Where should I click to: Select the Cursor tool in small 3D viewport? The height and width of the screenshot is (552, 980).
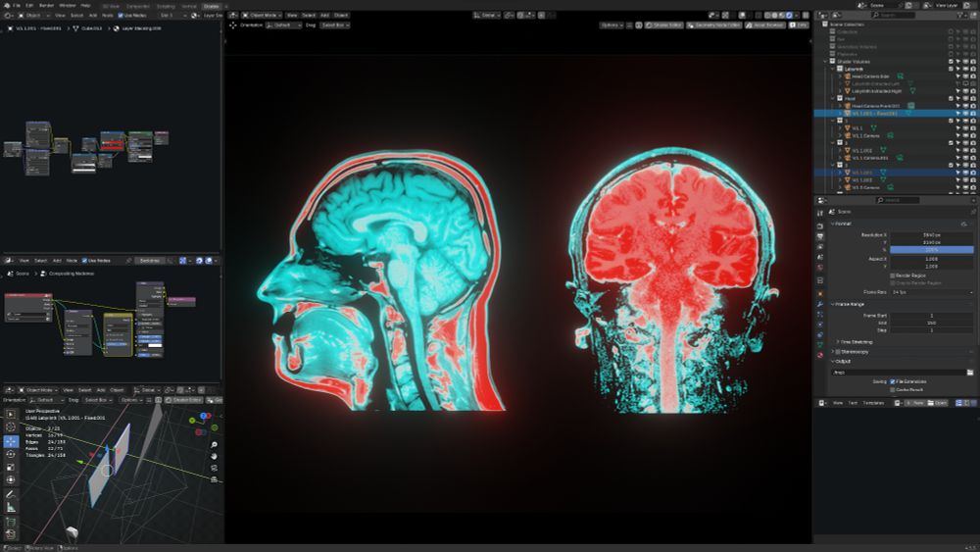[11, 427]
